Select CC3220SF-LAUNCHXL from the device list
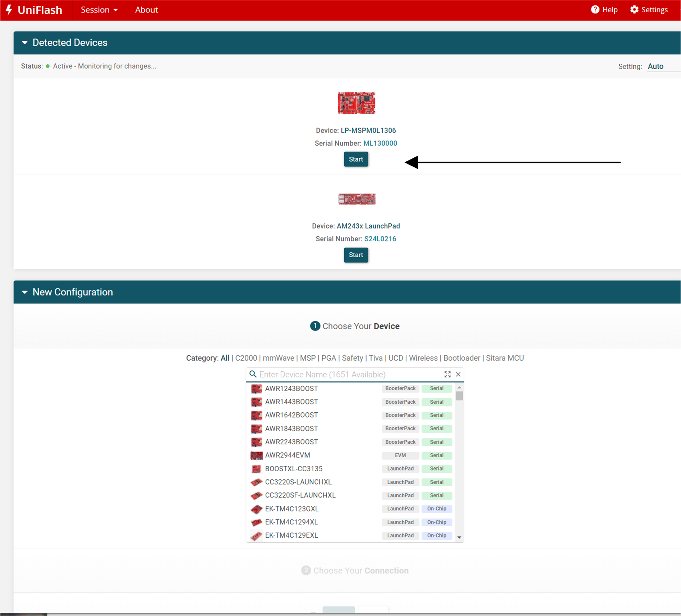This screenshot has height=616, width=681. coord(351,495)
